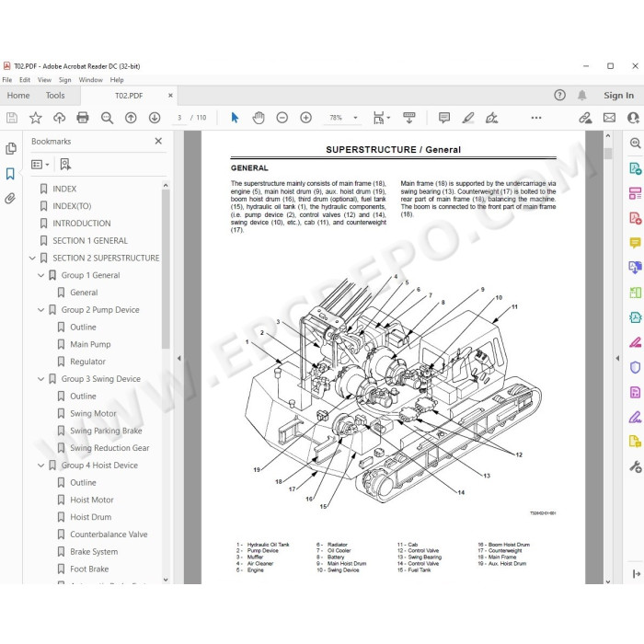Switch to the Tools tab

[x=55, y=96]
